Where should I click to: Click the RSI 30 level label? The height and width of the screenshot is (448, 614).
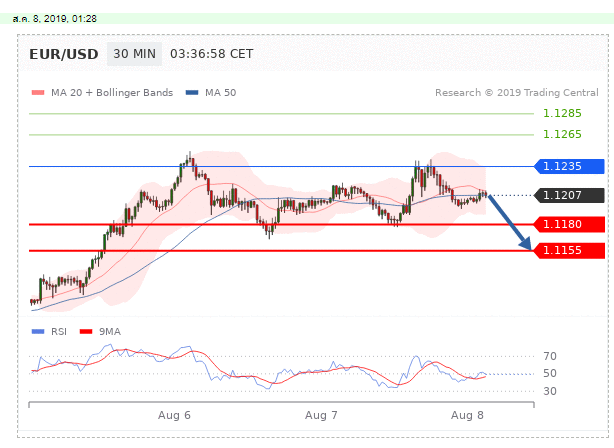tap(550, 391)
